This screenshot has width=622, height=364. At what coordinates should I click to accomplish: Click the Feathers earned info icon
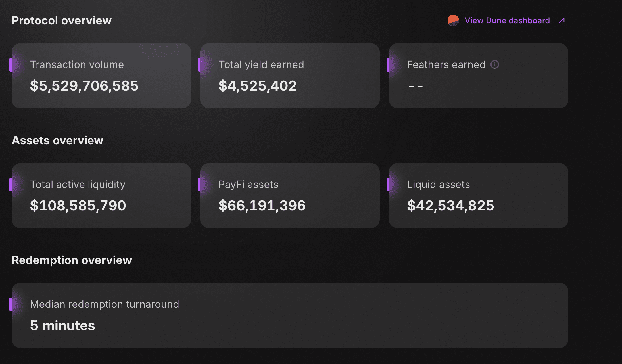click(495, 65)
